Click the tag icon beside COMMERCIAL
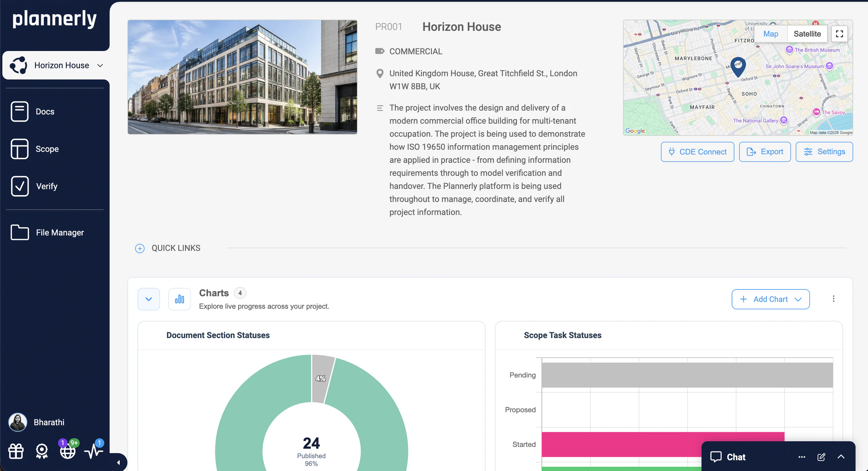The width and height of the screenshot is (868, 471). pos(380,51)
